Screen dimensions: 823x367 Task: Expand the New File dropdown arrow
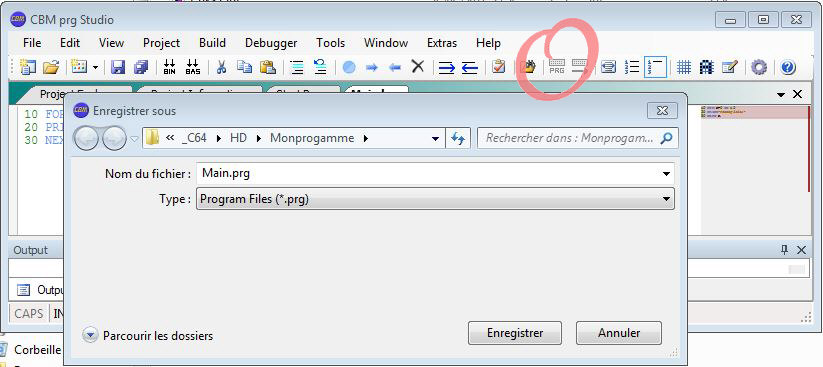point(95,67)
